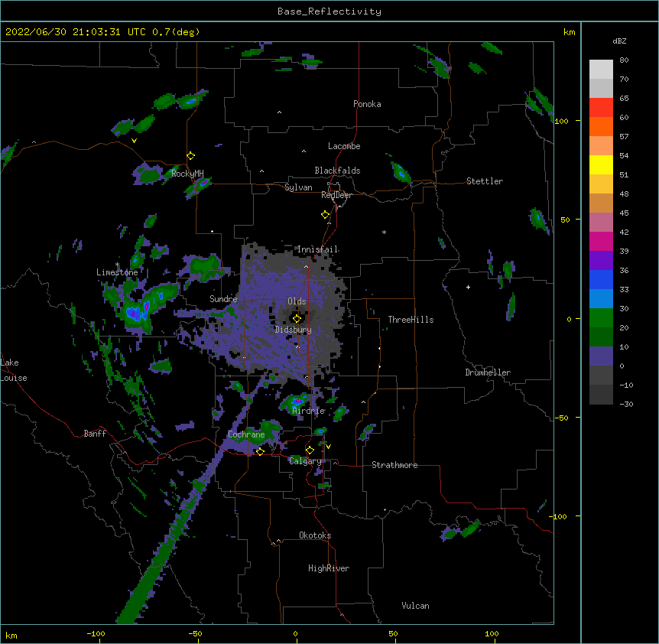Select the Stettler label
This screenshot has height=644, width=659.
coord(485,181)
